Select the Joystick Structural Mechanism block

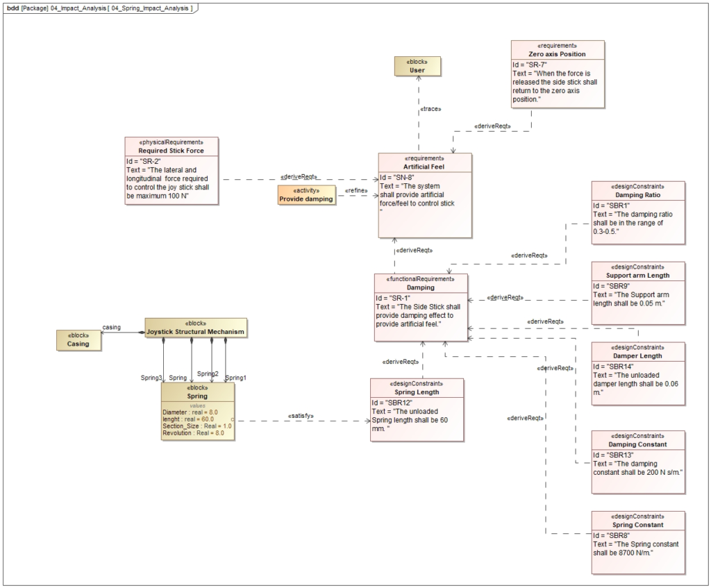coord(196,328)
